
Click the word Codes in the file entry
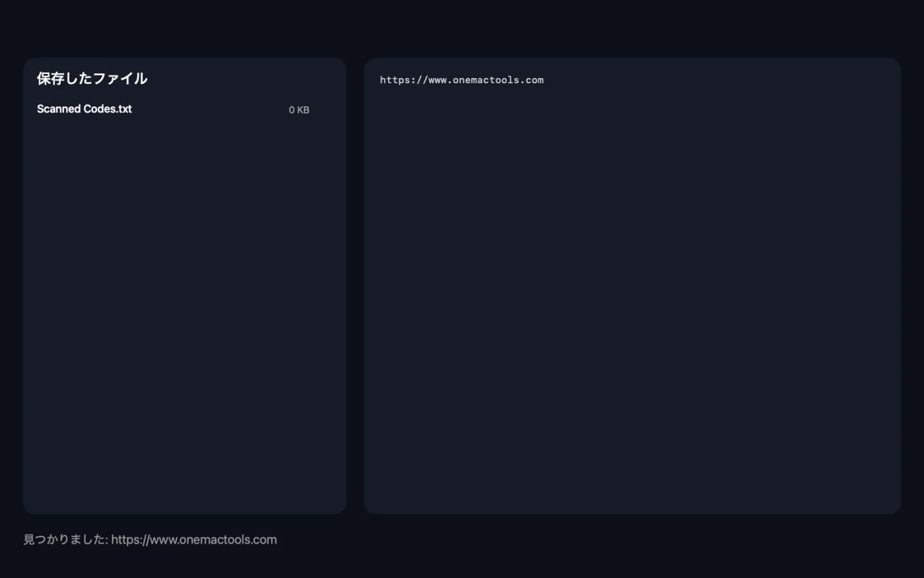100,109
